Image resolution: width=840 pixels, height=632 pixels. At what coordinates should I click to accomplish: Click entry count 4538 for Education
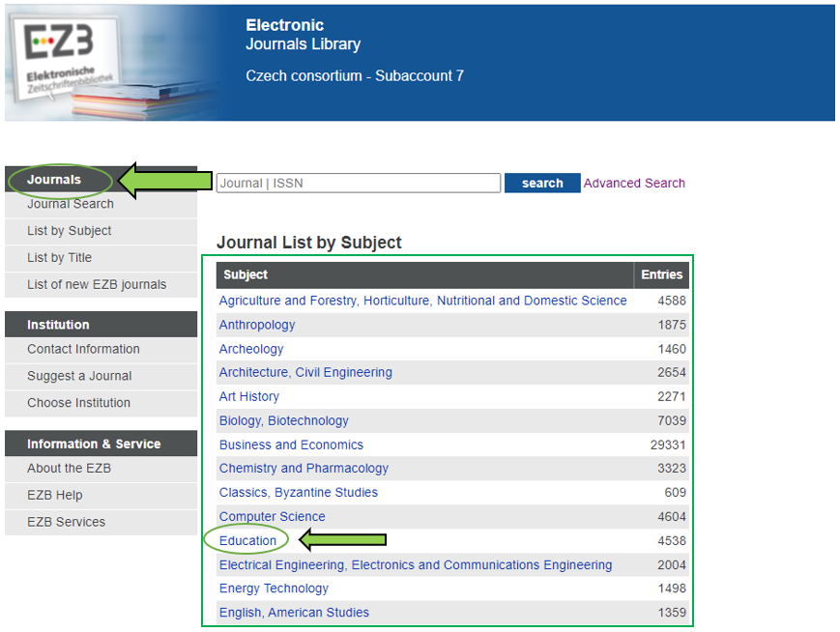click(672, 540)
